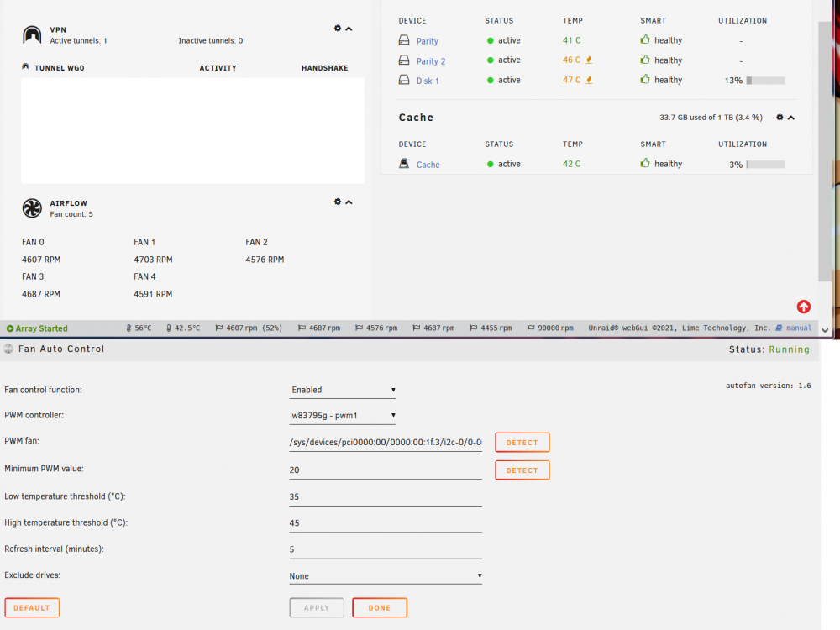Click Parity 2 hot temperature flame icon
The width and height of the screenshot is (840, 630).
click(x=589, y=60)
